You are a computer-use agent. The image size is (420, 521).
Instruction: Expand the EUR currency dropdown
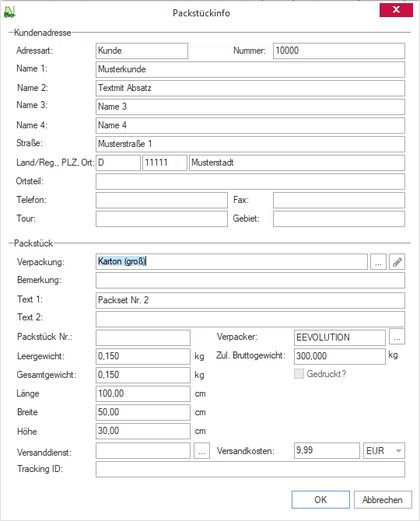(384, 451)
